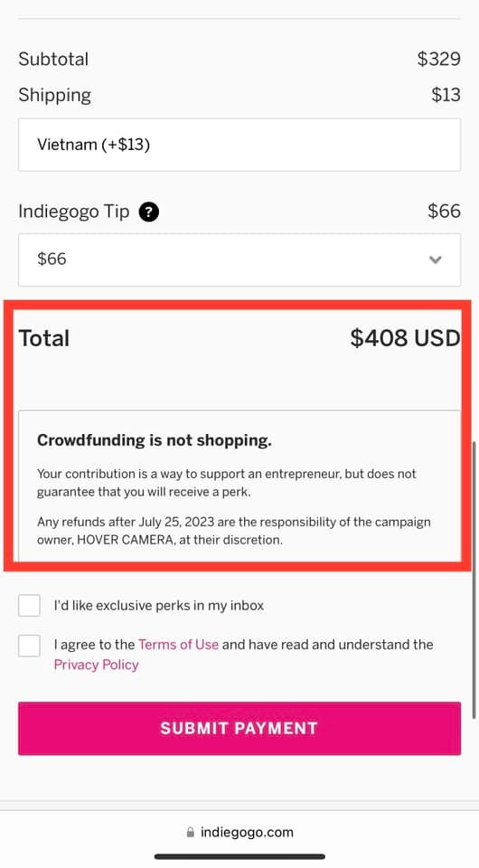Click the Indiegogo Tip label text
The image size is (479, 868).
click(x=73, y=212)
